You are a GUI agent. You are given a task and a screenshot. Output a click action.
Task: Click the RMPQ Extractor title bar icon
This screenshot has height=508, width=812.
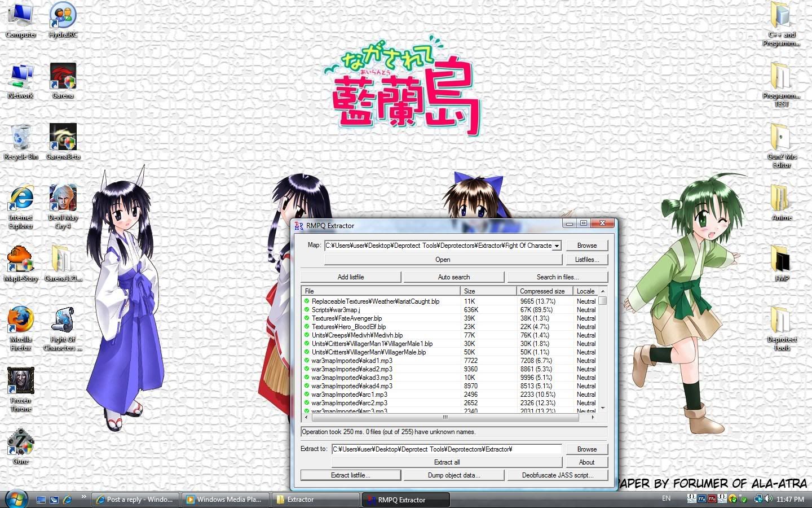[x=299, y=225]
